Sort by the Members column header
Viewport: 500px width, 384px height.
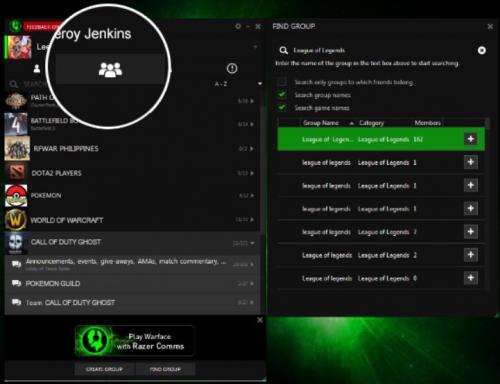pyautogui.click(x=427, y=123)
